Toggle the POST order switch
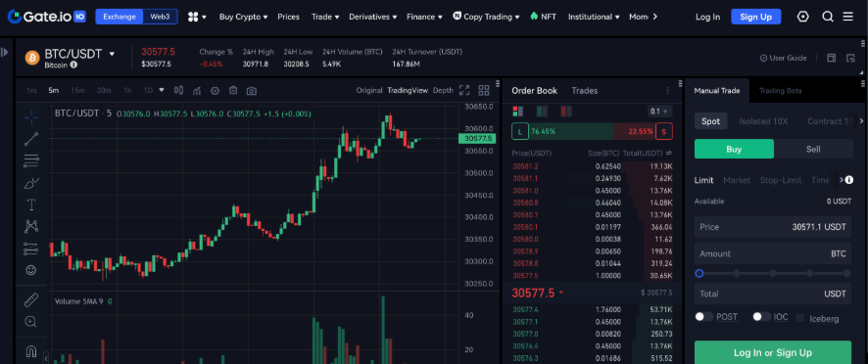The height and width of the screenshot is (364, 868). (x=704, y=317)
